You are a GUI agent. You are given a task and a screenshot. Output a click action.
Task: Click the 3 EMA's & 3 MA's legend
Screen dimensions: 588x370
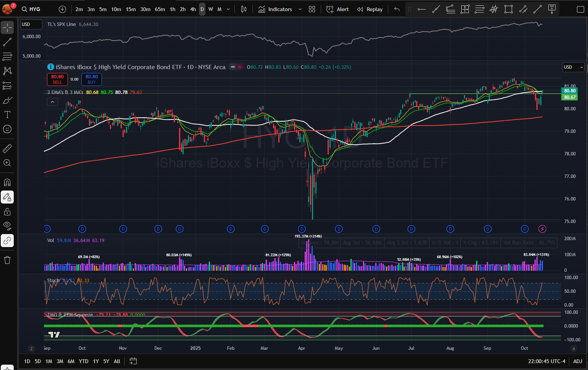[65, 92]
